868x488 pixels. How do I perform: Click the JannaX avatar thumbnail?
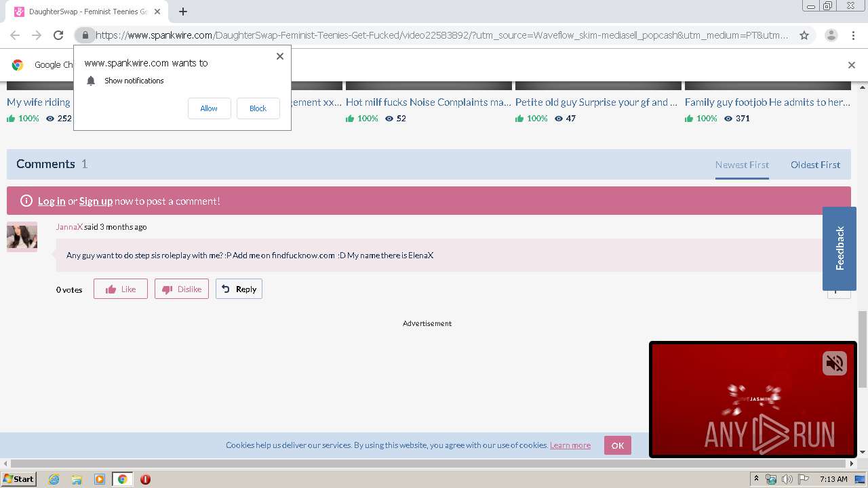22,237
